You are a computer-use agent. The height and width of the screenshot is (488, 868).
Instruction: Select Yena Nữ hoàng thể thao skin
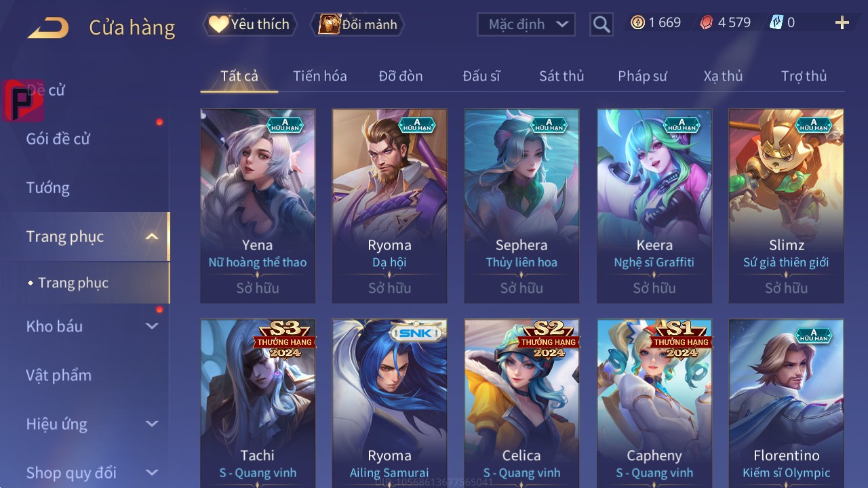258,206
